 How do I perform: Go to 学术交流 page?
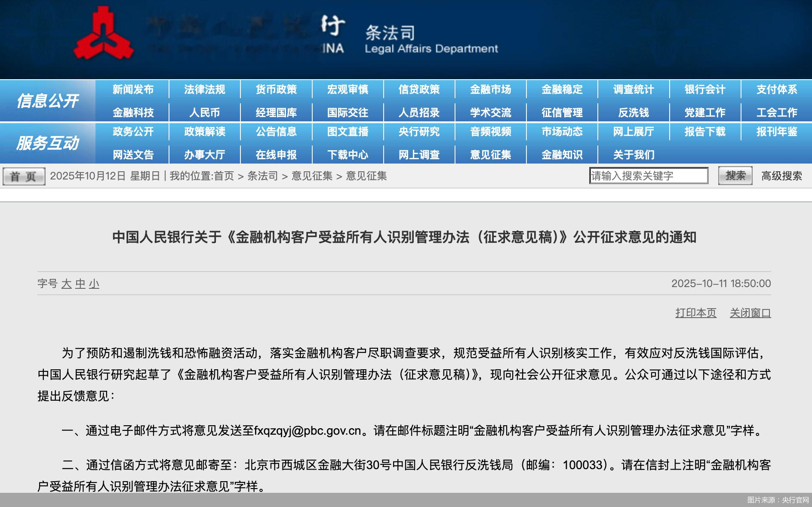click(x=490, y=113)
